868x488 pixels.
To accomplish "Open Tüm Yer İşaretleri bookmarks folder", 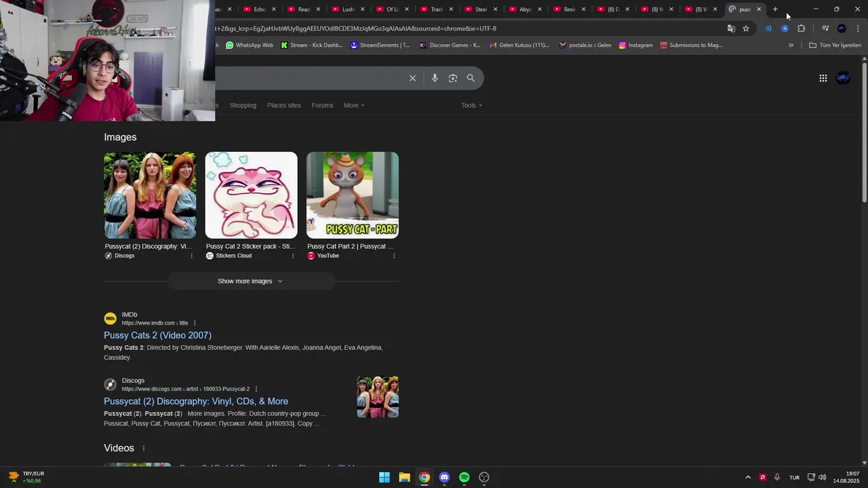I will pos(835,45).
